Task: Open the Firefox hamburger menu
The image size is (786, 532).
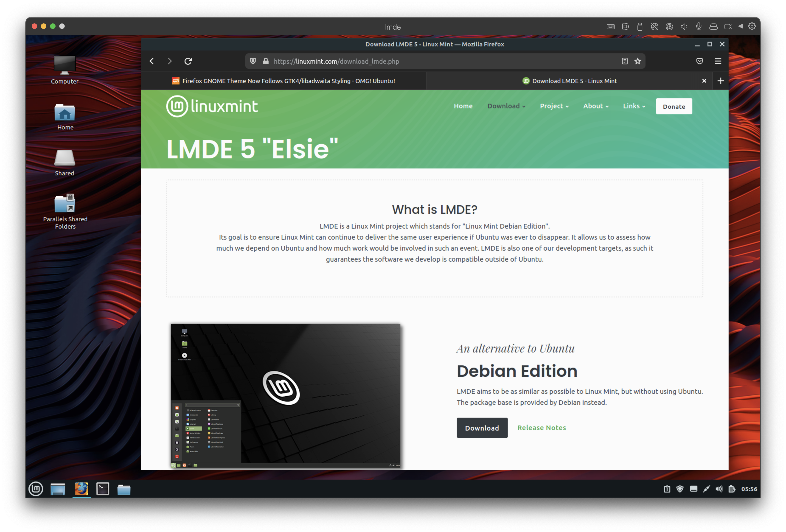Action: point(718,61)
